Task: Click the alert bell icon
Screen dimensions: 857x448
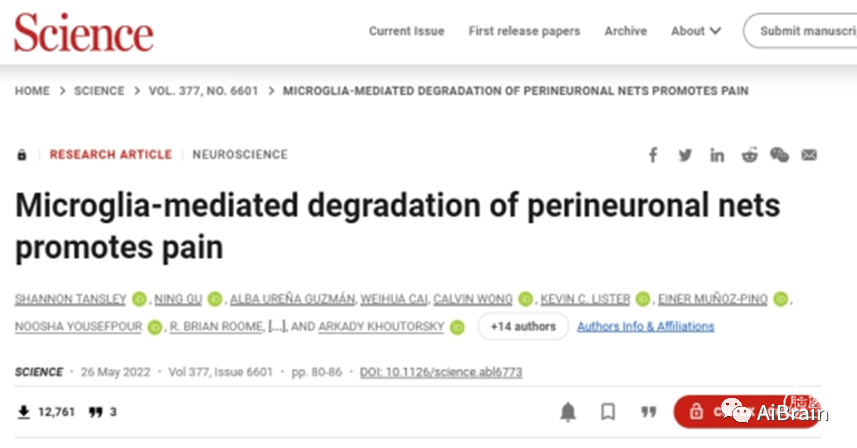Action: click(568, 412)
